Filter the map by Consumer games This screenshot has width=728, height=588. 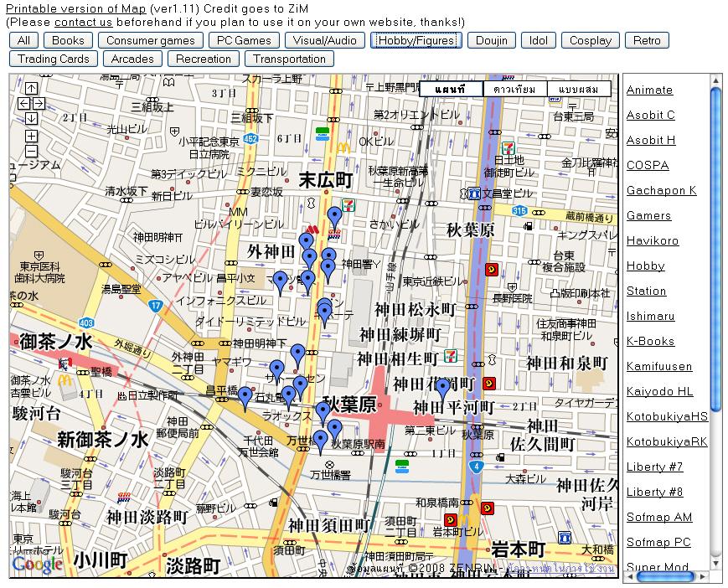click(x=151, y=40)
